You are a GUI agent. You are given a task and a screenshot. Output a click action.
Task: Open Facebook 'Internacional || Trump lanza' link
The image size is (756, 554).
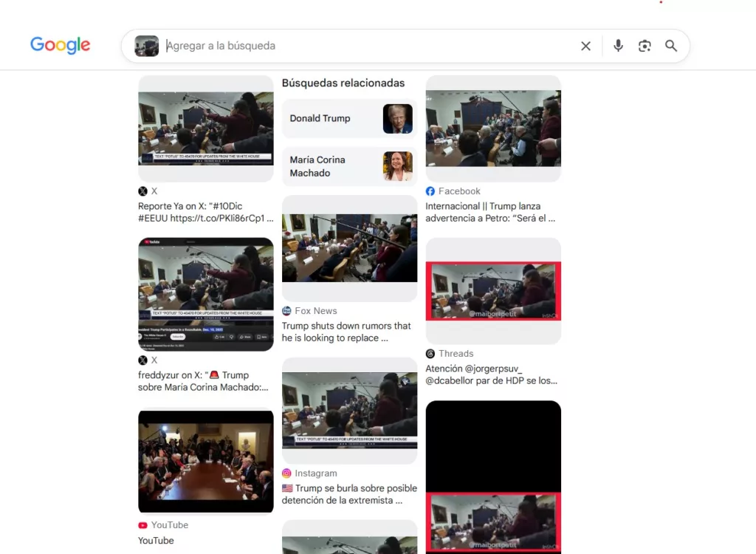(490, 212)
